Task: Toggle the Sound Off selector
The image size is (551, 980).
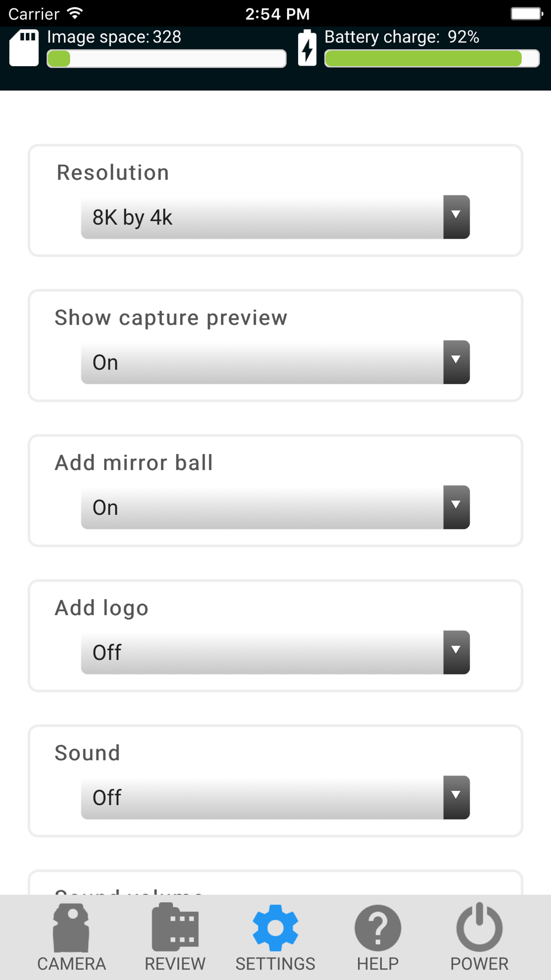Action: 275,798
